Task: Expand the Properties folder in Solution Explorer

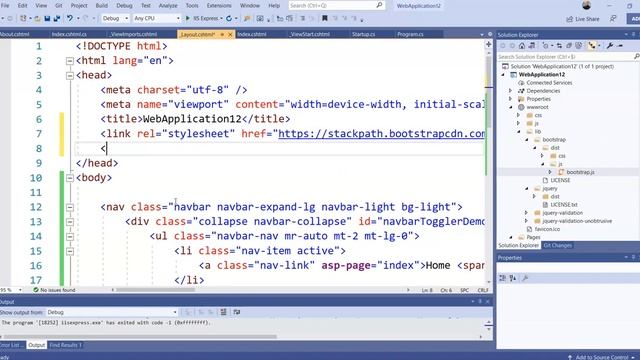Action: click(x=510, y=99)
